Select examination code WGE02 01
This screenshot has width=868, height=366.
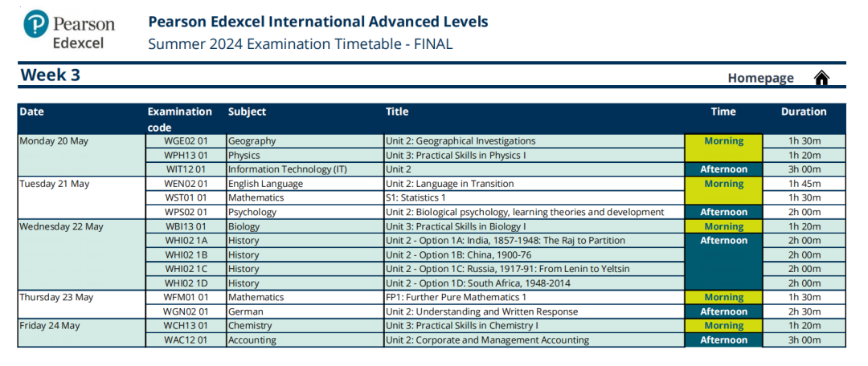coord(186,141)
